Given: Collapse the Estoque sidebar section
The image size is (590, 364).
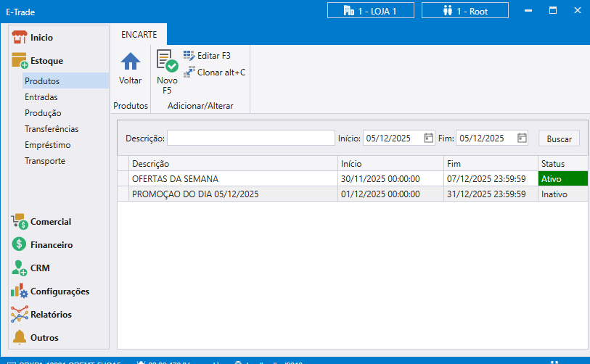Looking at the screenshot, I should pos(46,61).
